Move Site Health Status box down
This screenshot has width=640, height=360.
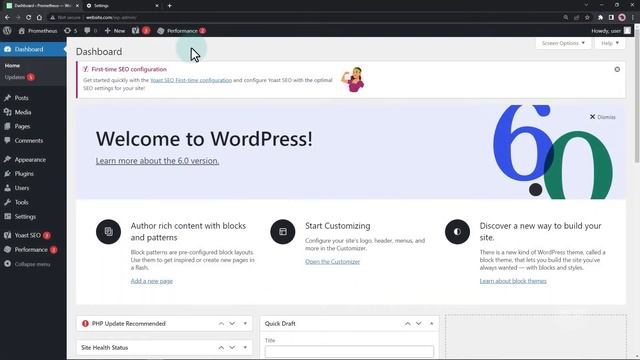(x=232, y=348)
